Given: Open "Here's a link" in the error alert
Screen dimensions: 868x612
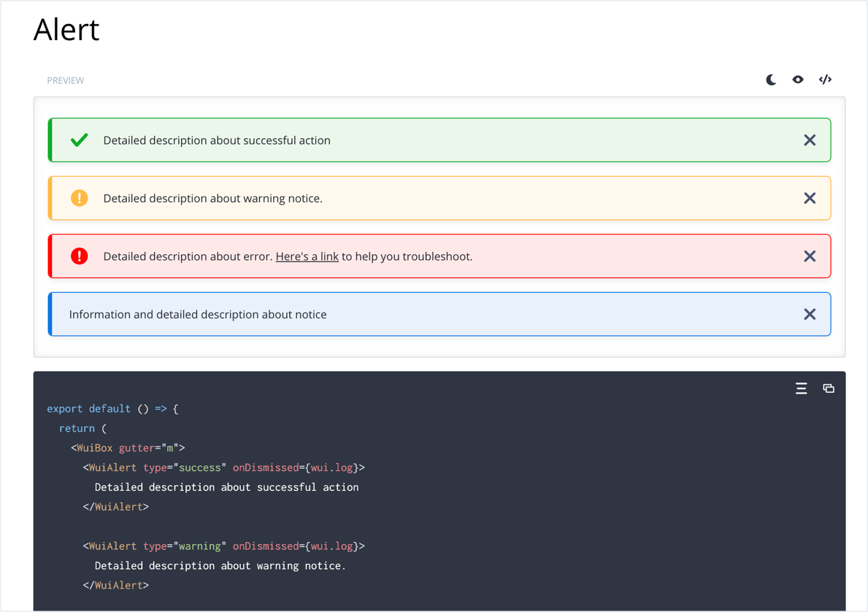Looking at the screenshot, I should coord(307,256).
